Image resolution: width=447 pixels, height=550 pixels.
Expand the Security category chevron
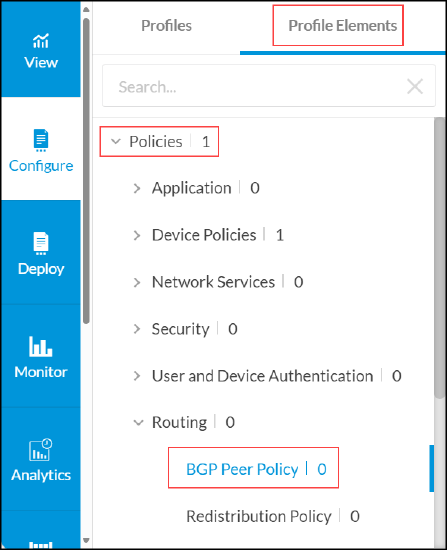(137, 329)
